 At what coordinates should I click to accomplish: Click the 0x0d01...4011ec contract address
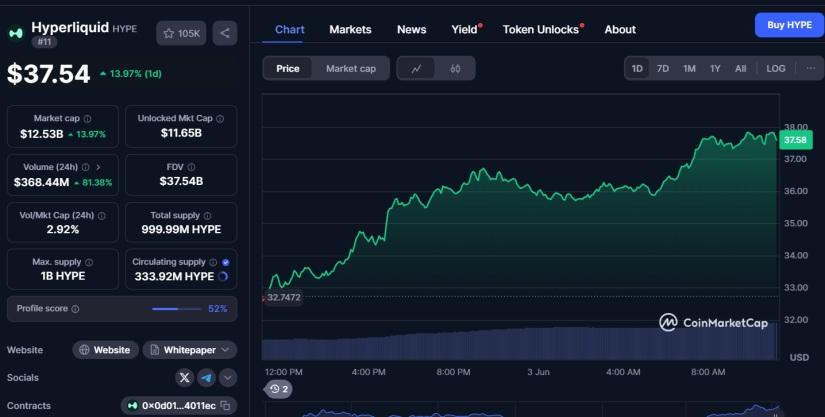click(179, 405)
